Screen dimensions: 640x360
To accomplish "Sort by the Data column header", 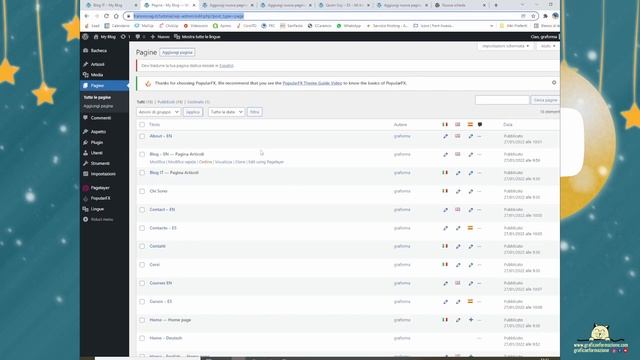I will coord(508,124).
